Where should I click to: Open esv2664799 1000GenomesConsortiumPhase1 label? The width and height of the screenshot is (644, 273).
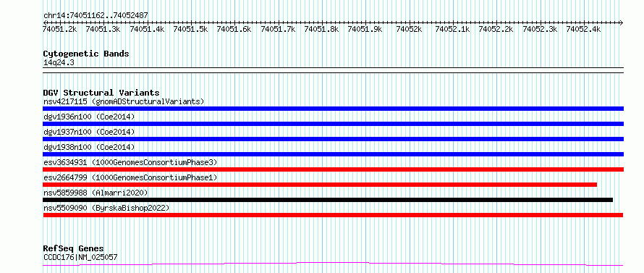pos(130,177)
